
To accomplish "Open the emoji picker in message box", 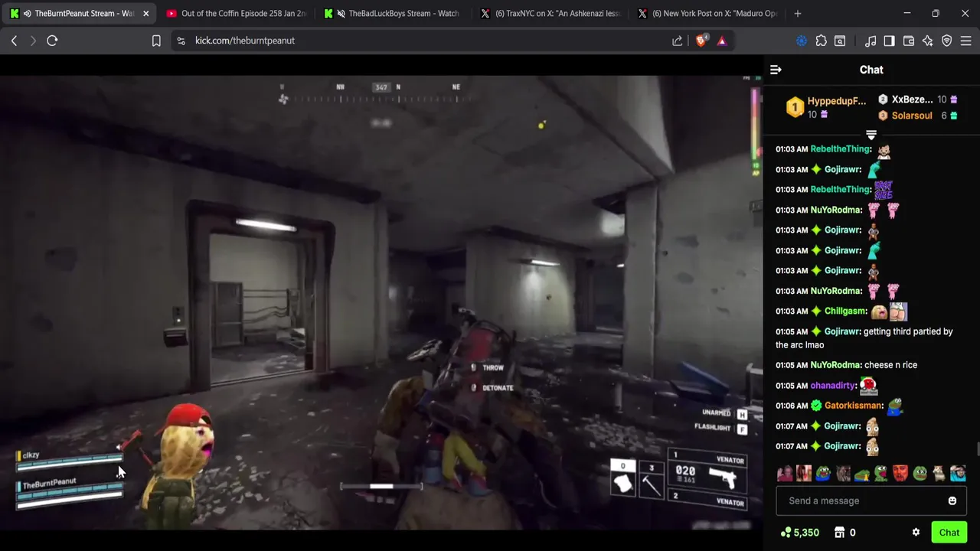I will tap(952, 500).
